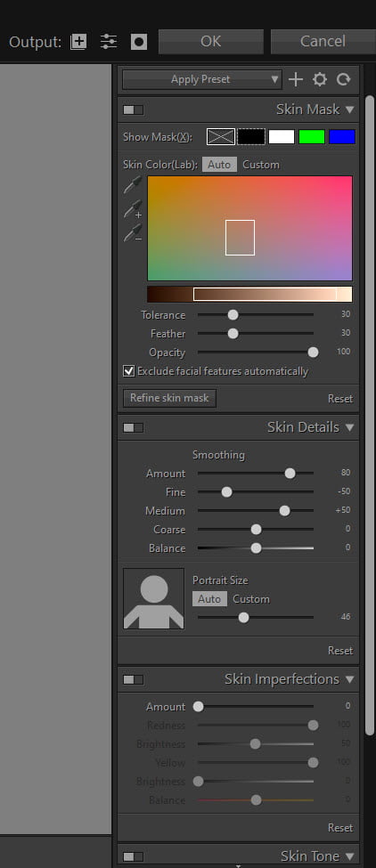Screen dimensions: 376x868
Task: Toggle the Skin Tone section switch
Action: [x=133, y=856]
